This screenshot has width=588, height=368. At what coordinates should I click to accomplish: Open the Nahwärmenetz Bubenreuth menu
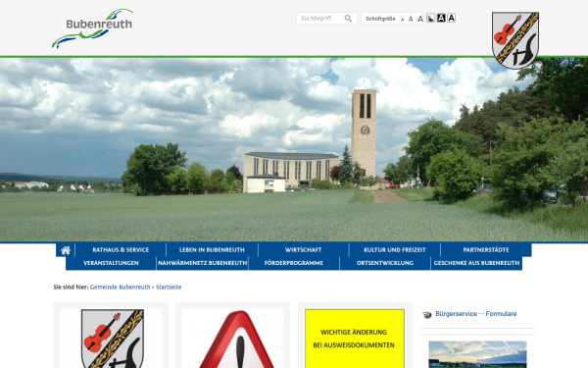tap(203, 263)
